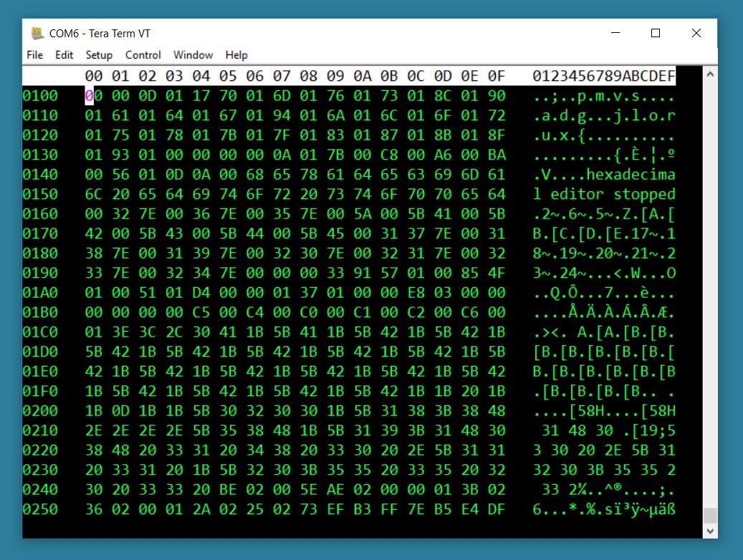Click address label 0110

(x=40, y=115)
